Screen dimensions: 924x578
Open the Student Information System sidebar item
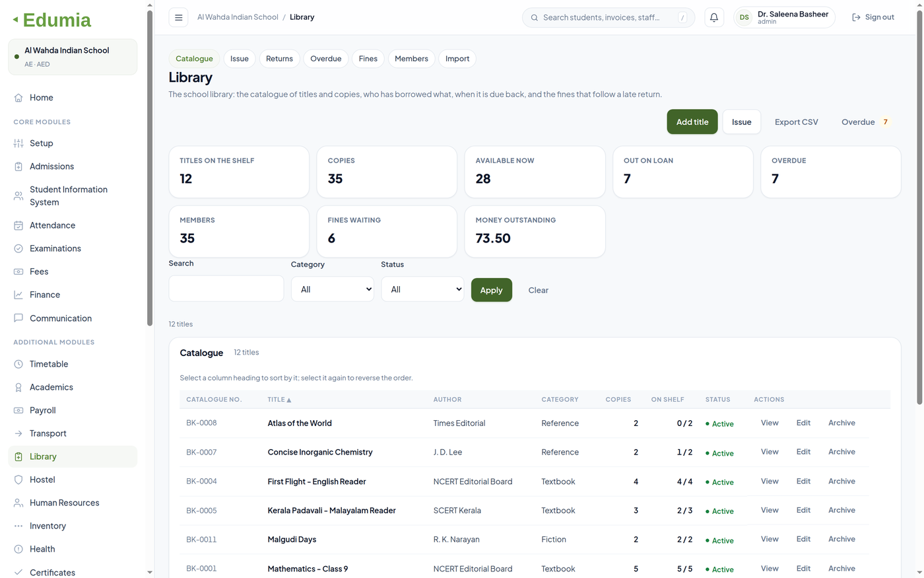click(x=73, y=196)
